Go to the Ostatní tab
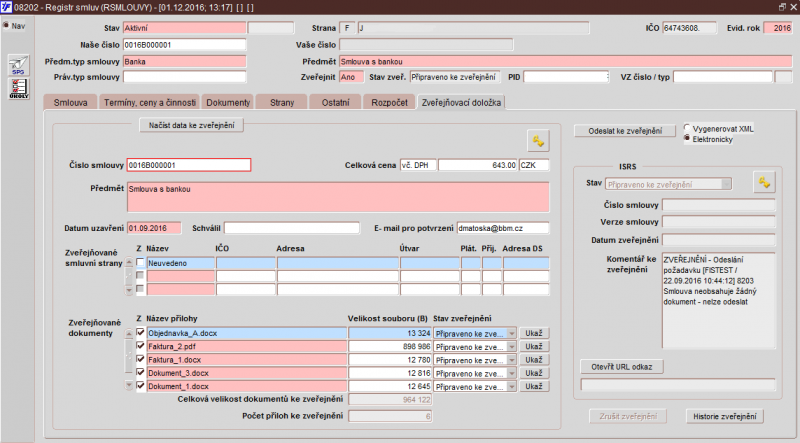 [x=335, y=102]
